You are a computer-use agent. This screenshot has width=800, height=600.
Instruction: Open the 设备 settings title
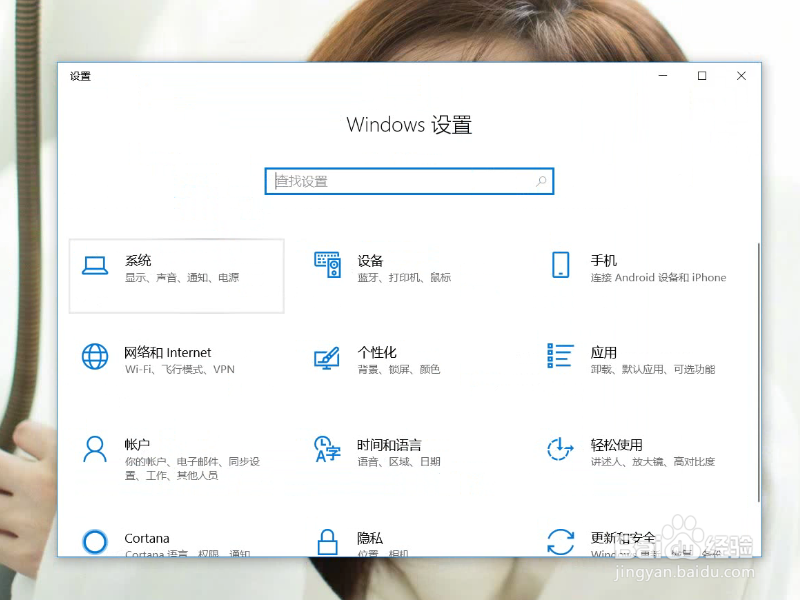pyautogui.click(x=370, y=261)
